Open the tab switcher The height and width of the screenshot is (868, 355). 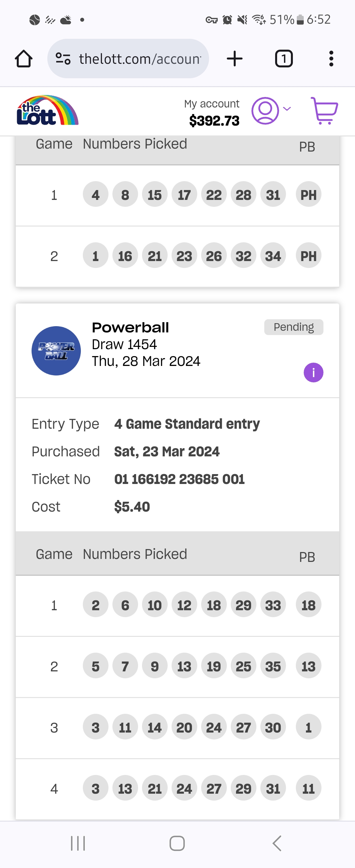pos(284,59)
